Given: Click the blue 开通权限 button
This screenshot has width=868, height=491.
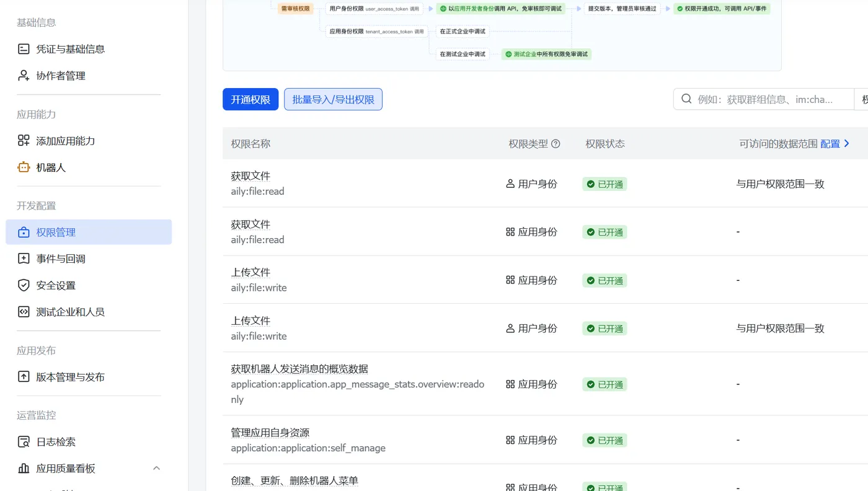Looking at the screenshot, I should [x=250, y=99].
